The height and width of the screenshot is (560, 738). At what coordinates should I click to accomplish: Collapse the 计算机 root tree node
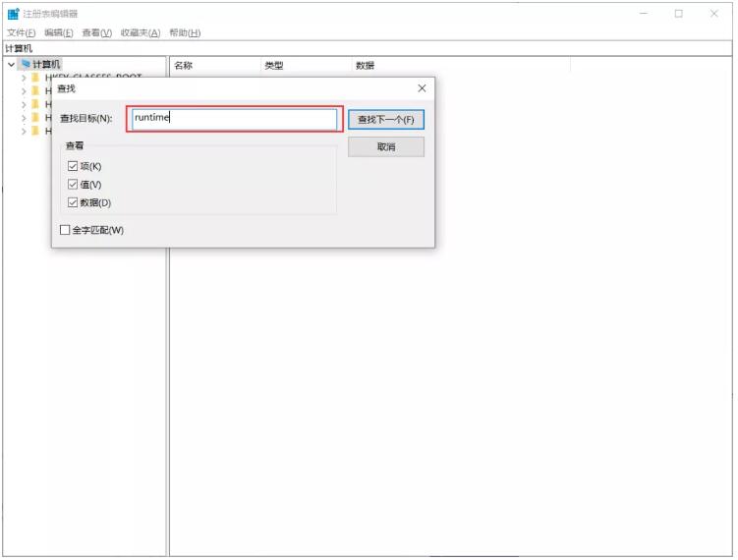click(11, 65)
